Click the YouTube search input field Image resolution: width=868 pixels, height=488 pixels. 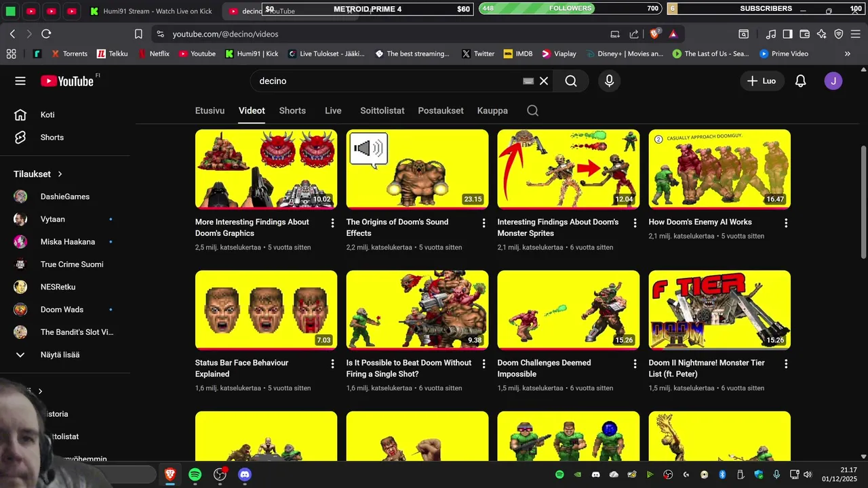pos(387,81)
